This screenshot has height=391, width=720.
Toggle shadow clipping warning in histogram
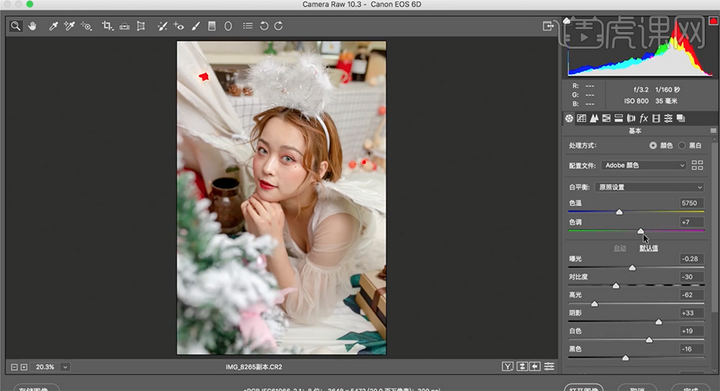pyautogui.click(x=567, y=21)
